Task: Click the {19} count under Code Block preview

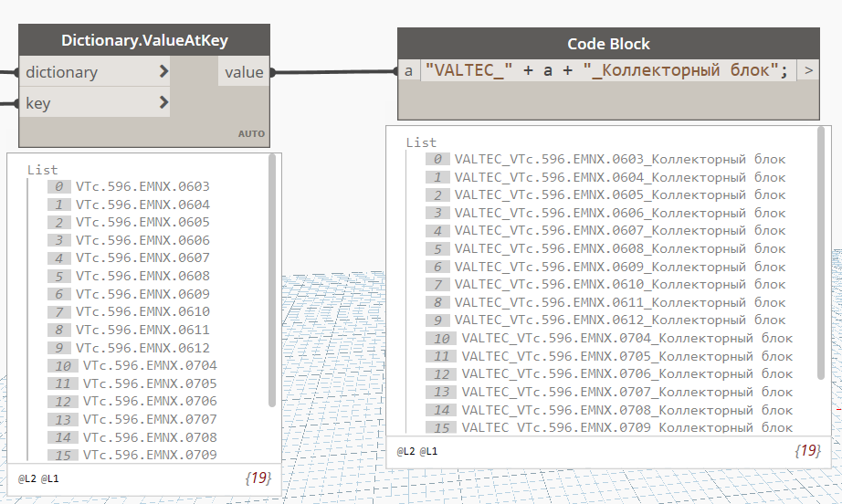Action: coord(807,450)
